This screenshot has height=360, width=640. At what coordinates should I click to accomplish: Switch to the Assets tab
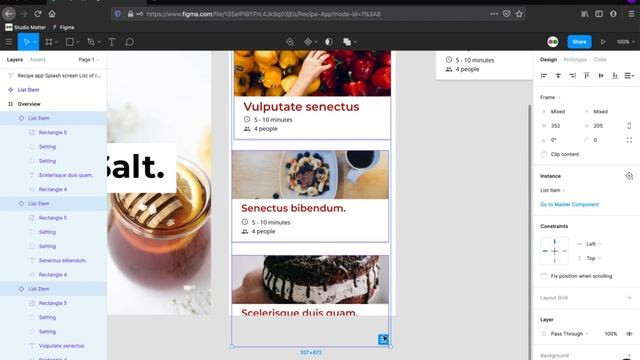38,60
